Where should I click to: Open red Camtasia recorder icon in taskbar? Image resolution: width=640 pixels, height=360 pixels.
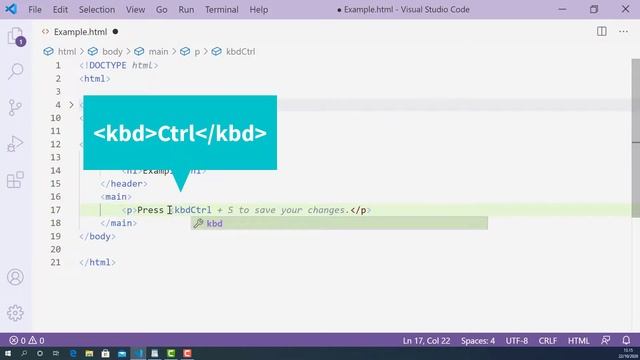[187, 353]
